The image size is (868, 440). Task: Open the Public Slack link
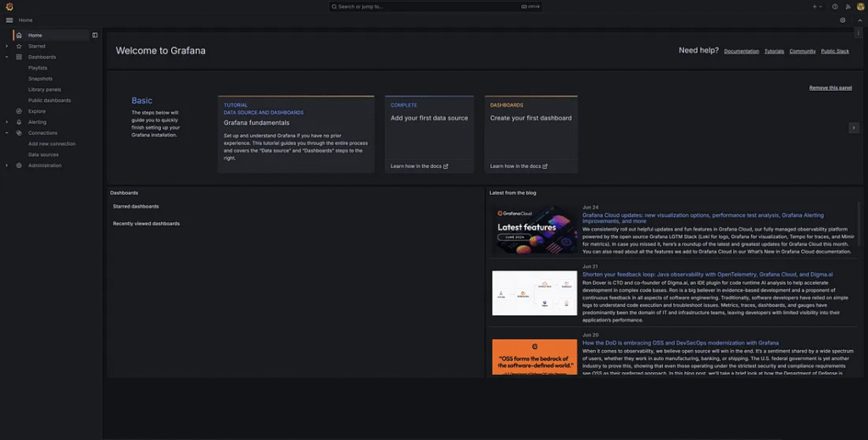835,51
